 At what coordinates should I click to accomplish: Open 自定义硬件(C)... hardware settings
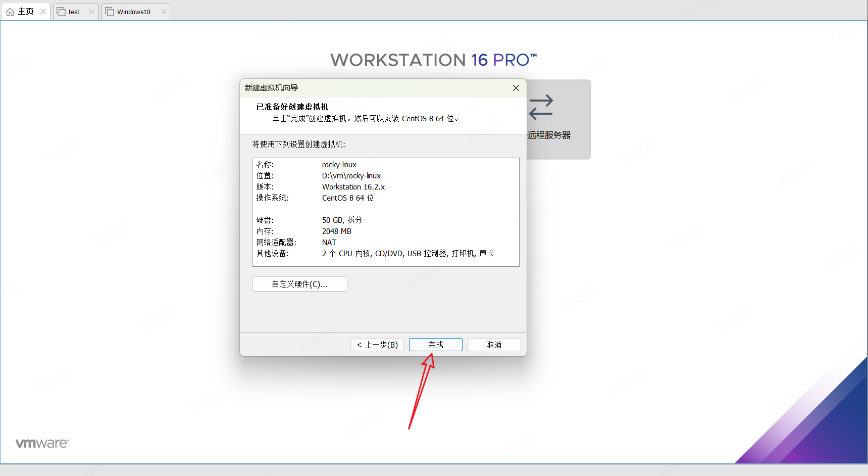[299, 284]
